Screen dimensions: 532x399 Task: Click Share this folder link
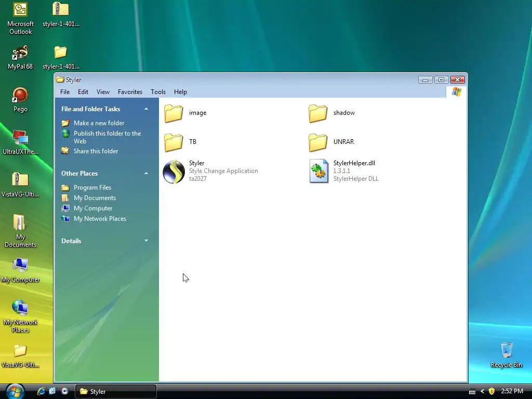96,151
